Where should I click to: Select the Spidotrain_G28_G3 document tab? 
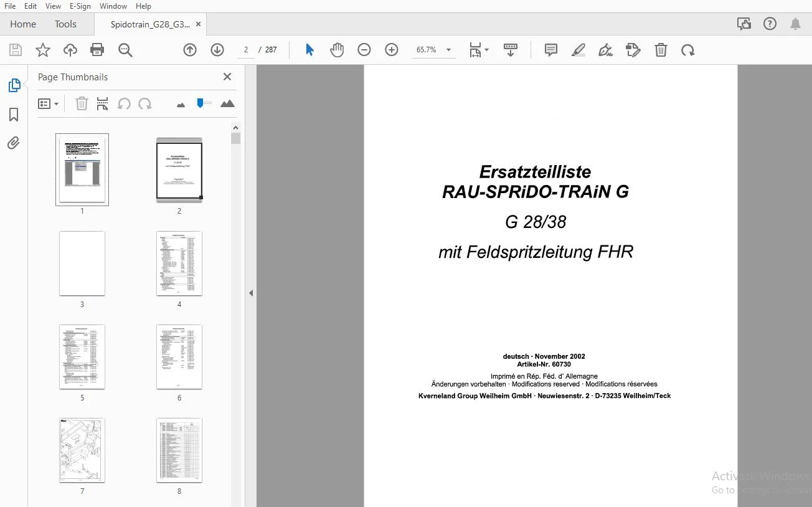[x=150, y=24]
